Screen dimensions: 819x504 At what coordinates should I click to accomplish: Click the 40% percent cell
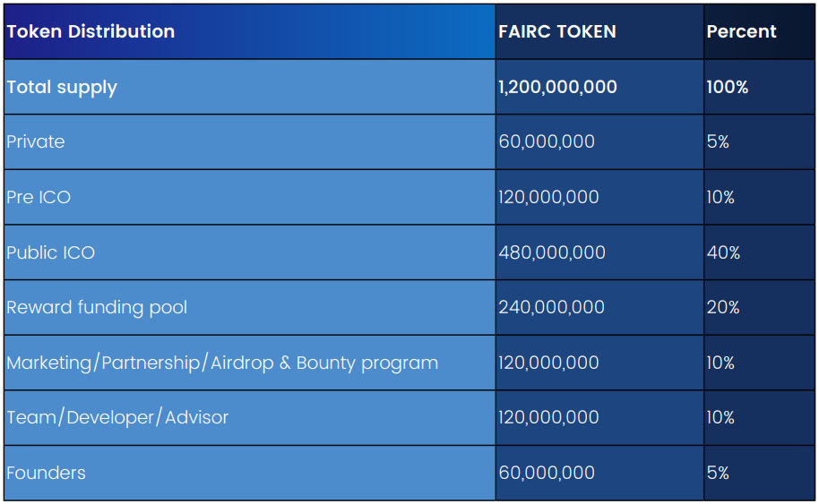pyautogui.click(x=723, y=252)
